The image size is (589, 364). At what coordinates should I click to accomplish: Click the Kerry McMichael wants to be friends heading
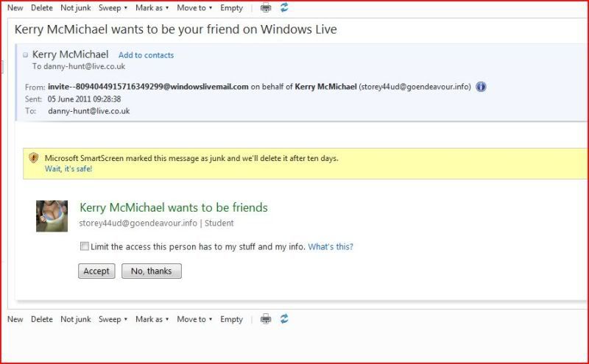point(174,207)
